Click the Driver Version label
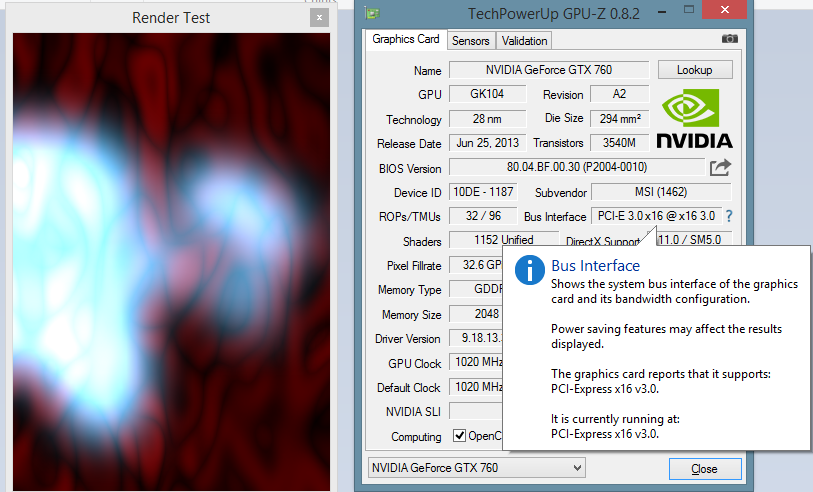813x492 pixels. (x=408, y=339)
